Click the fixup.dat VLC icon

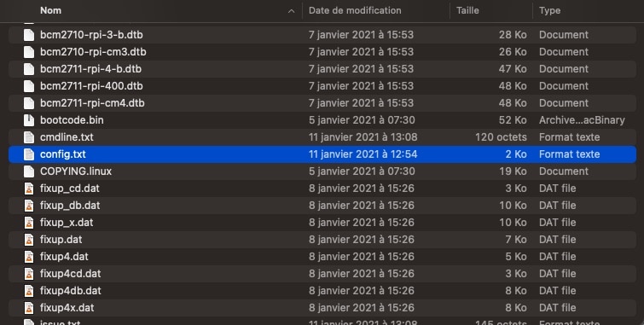pyautogui.click(x=29, y=240)
